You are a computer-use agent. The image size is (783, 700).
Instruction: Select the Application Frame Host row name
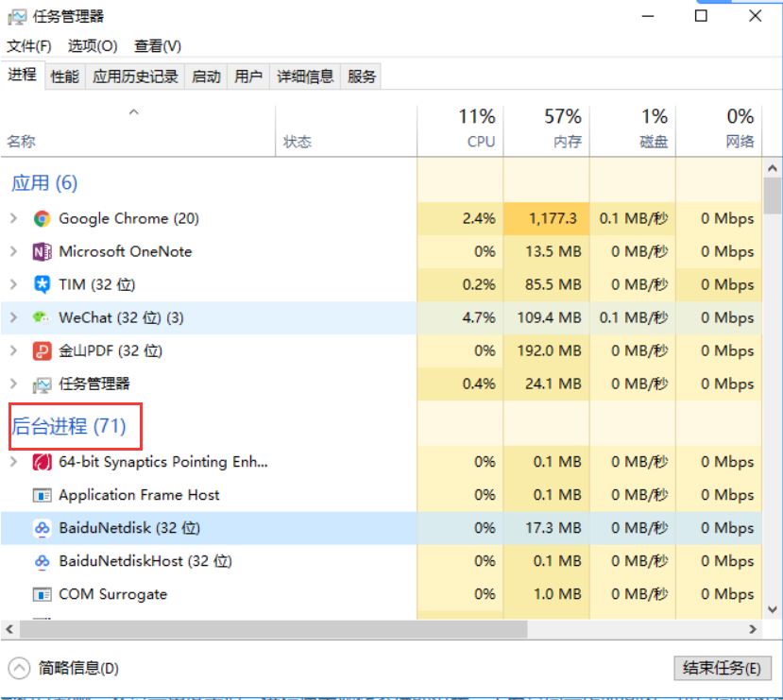pyautogui.click(x=140, y=495)
